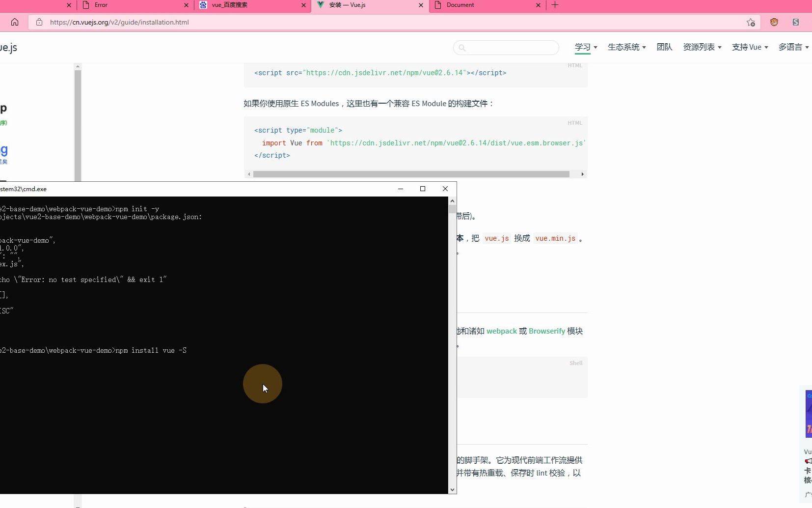Expand the 多语言 dropdown menu
Image resolution: width=812 pixels, height=508 pixels.
click(793, 47)
